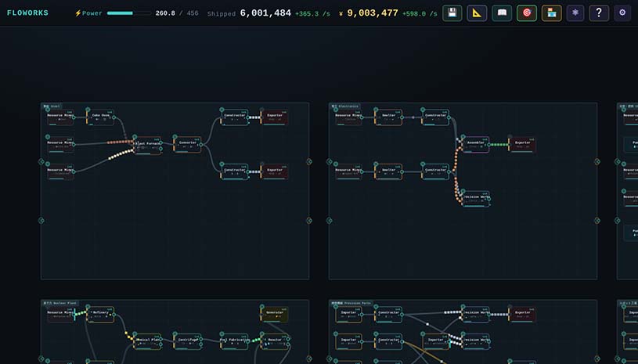Click the status circle atop the Centrifuge

tap(175, 334)
